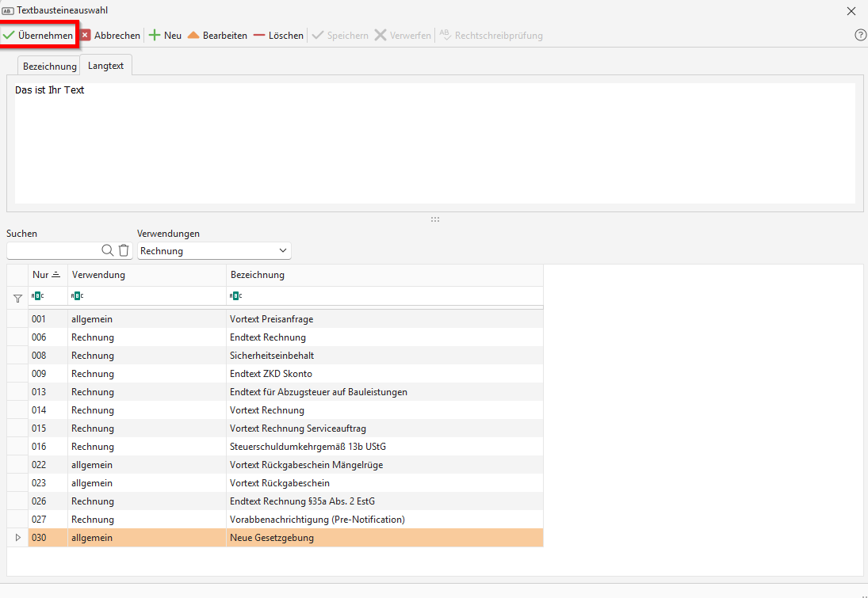The width and height of the screenshot is (868, 598).
Task: Click Bearbeiten to edit the text block
Action: tap(217, 36)
